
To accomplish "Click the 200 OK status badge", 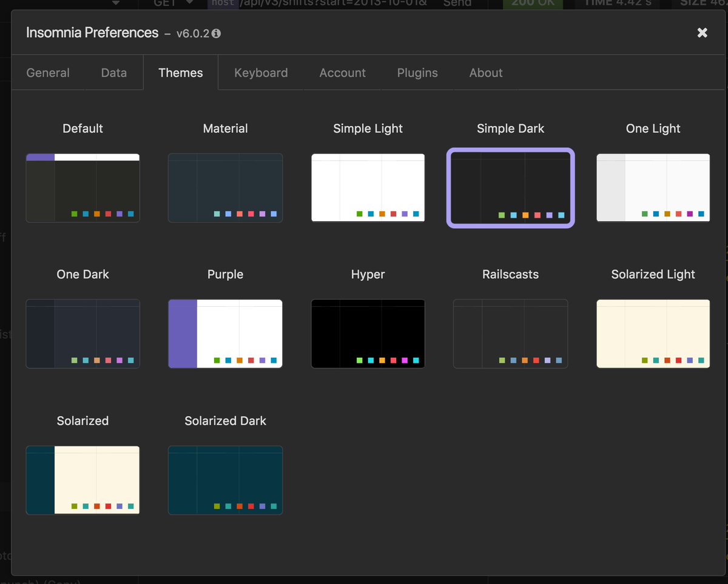I will [x=533, y=3].
